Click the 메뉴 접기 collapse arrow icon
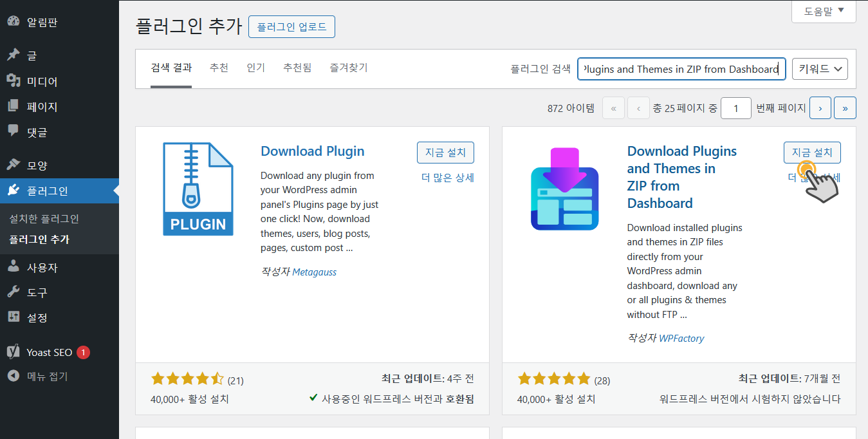The width and height of the screenshot is (868, 439). [x=14, y=376]
